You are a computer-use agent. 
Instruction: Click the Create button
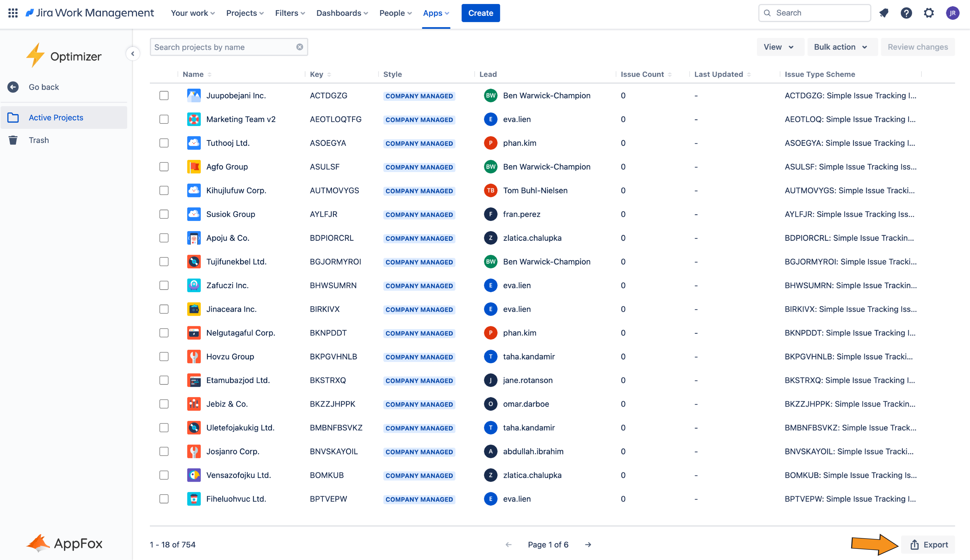coord(480,13)
